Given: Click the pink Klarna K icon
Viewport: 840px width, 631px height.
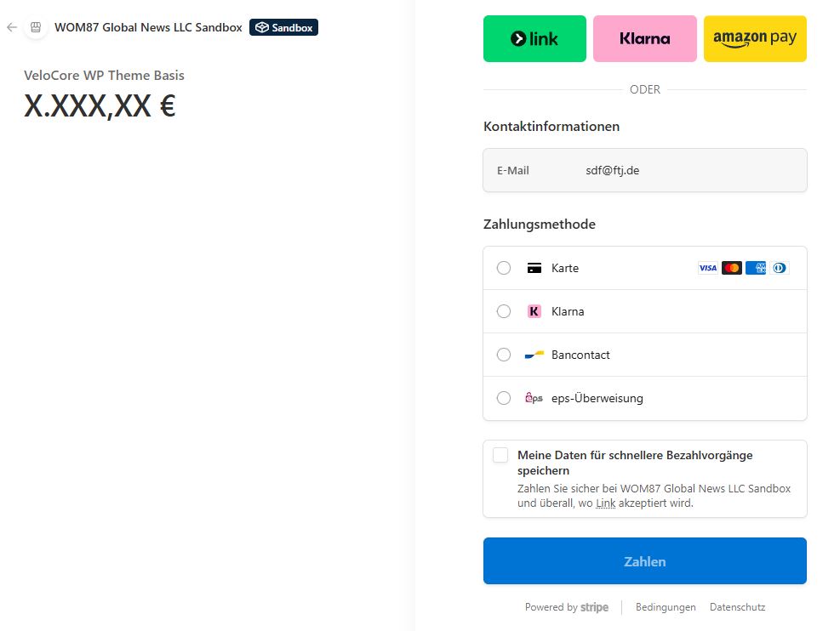Looking at the screenshot, I should click(534, 311).
